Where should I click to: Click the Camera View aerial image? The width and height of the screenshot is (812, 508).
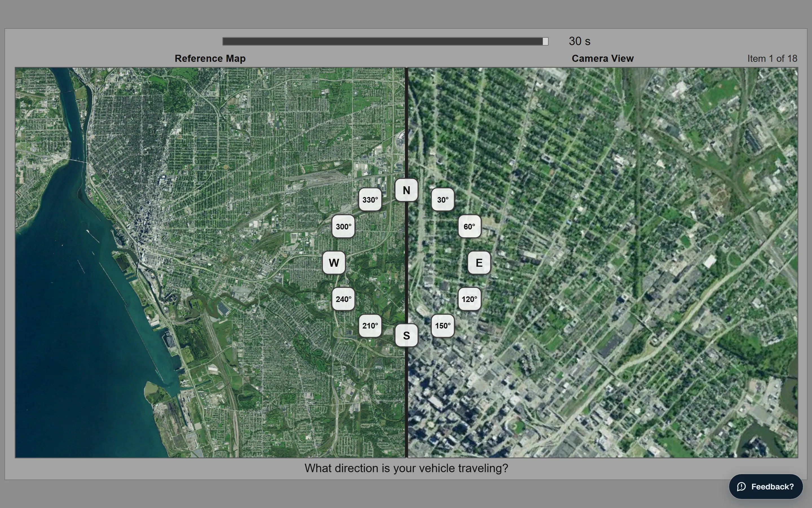tap(603, 262)
